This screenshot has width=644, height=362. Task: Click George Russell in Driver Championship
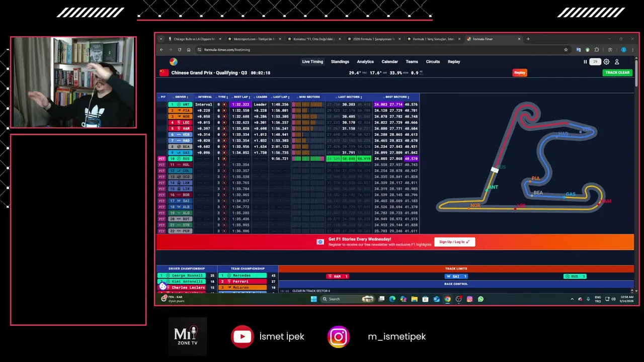tap(182, 276)
